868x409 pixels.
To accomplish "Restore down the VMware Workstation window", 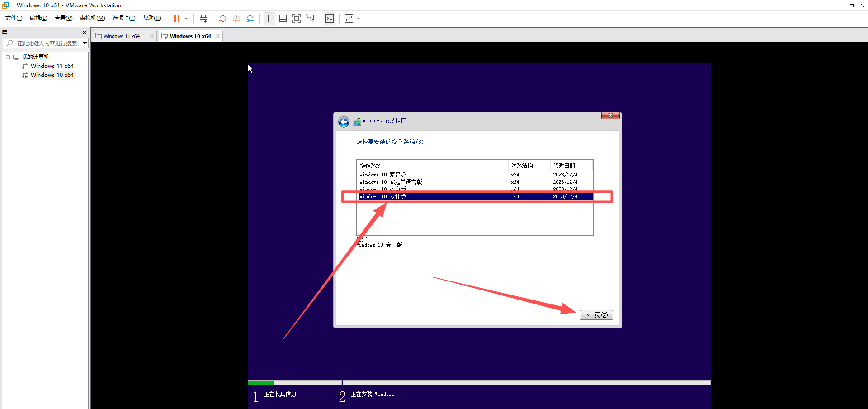I will [x=852, y=5].
